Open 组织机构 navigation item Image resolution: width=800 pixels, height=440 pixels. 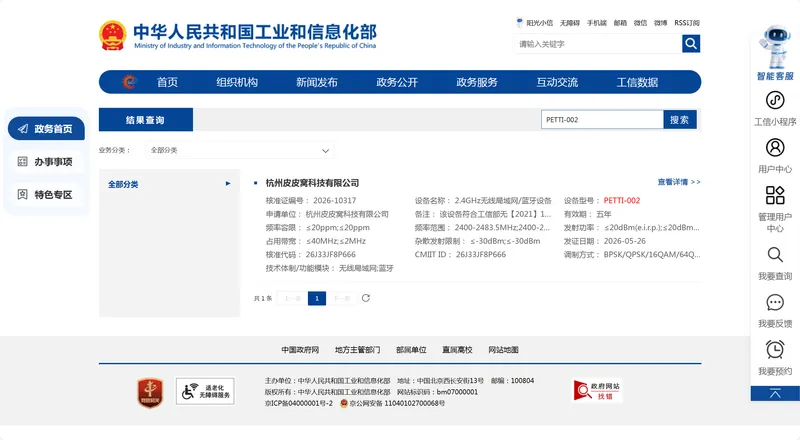237,82
